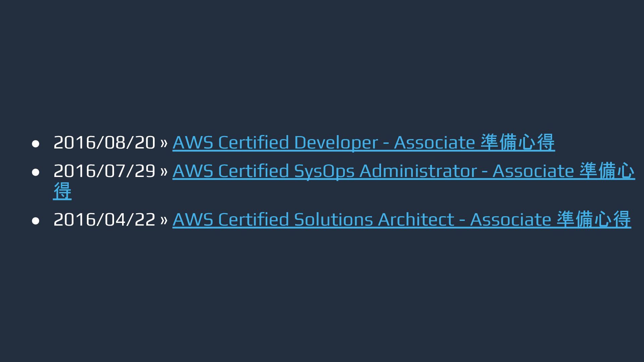The height and width of the screenshot is (362, 644).
Task: Click the word "Developer" in the first link
Action: (336, 142)
